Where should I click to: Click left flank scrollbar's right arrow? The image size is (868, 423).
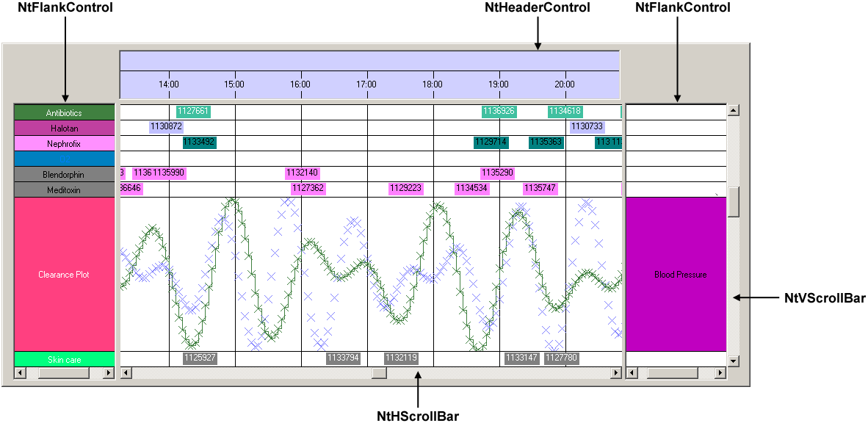click(109, 373)
